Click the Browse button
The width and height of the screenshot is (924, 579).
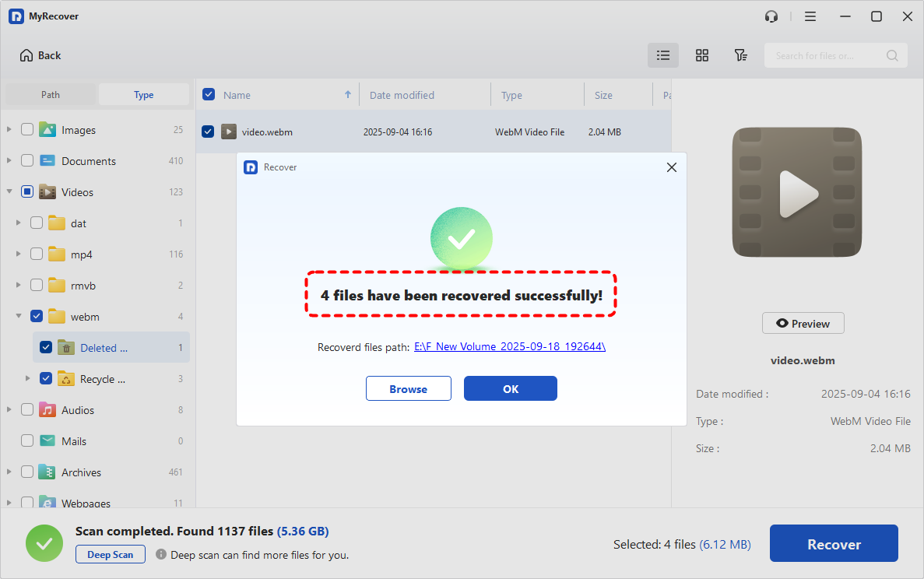[409, 389]
